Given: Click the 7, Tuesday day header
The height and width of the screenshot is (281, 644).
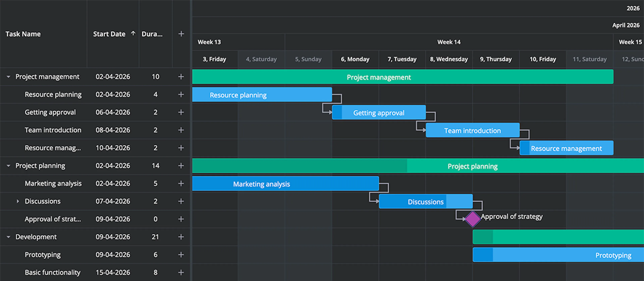Looking at the screenshot, I should (x=402, y=59).
